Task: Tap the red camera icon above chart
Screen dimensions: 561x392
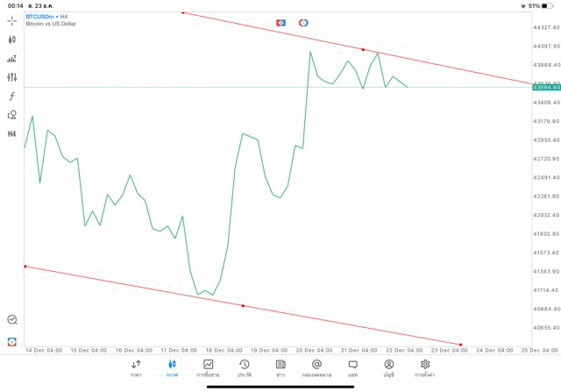Action: coord(280,23)
